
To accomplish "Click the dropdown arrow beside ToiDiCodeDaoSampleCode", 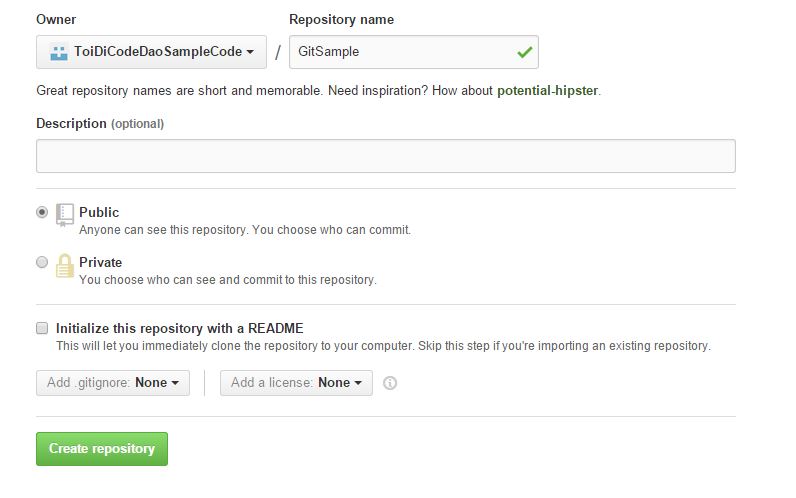I will [x=250, y=52].
